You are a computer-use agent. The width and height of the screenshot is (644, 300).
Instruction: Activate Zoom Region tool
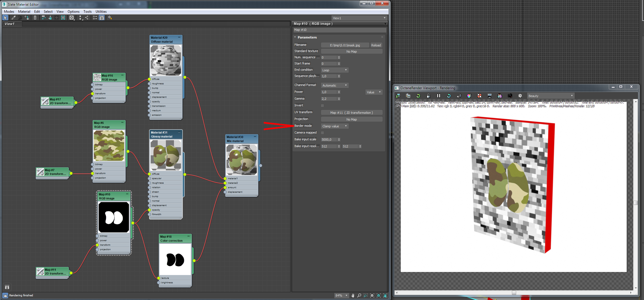click(x=366, y=295)
